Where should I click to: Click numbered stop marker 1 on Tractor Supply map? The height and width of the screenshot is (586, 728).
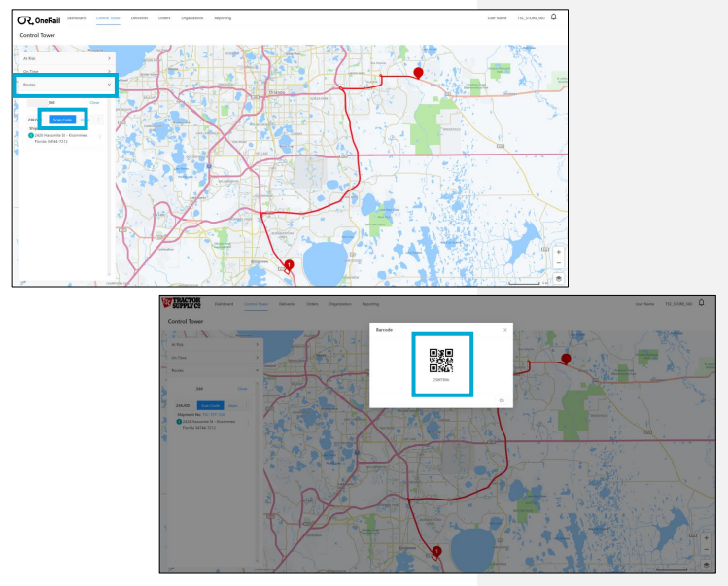pos(436,551)
